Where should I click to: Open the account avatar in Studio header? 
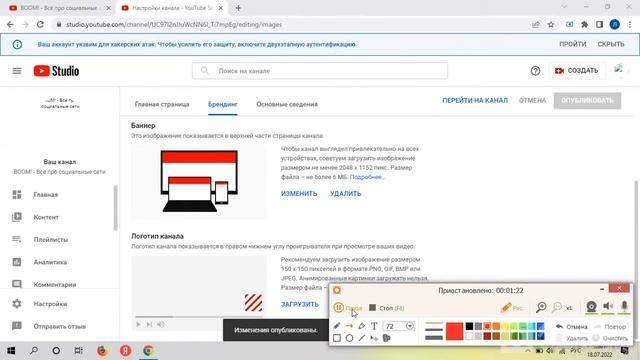(x=619, y=70)
